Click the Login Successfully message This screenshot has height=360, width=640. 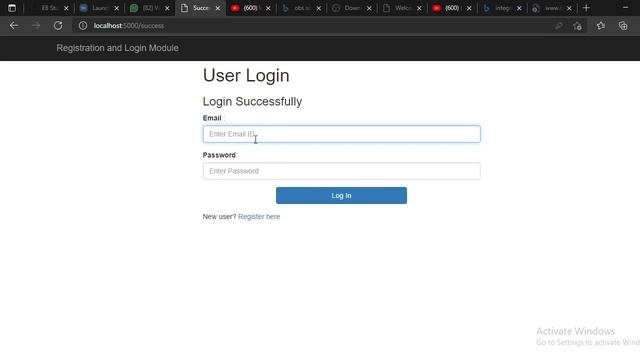(x=252, y=101)
